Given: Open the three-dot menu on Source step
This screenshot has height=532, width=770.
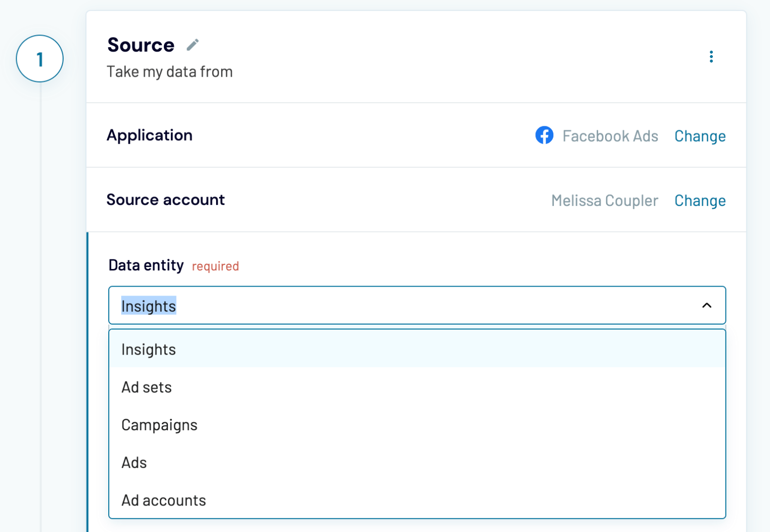Looking at the screenshot, I should (711, 57).
